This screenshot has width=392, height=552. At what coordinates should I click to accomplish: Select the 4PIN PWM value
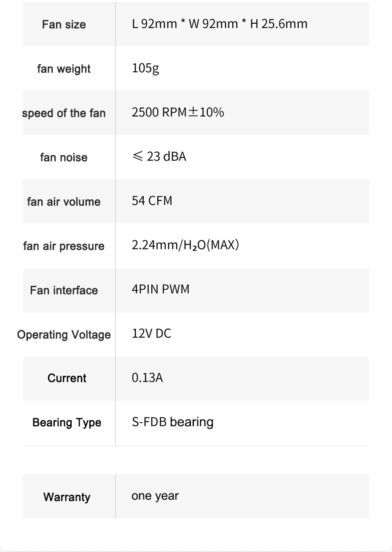(x=161, y=289)
